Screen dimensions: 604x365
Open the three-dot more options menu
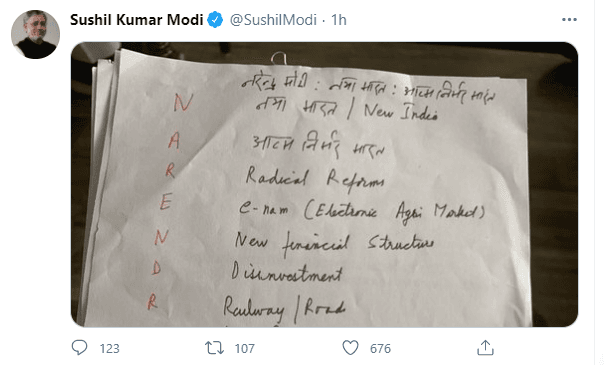point(569,20)
